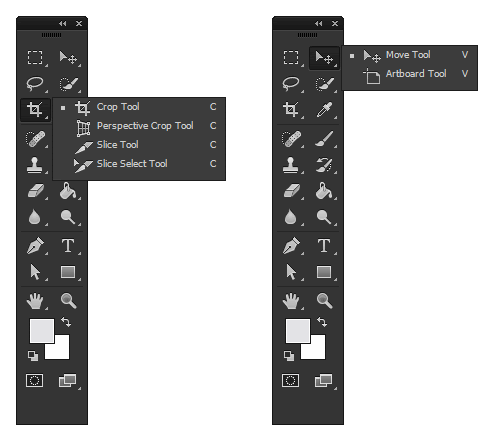Open screen mode options in right toolbar
Image resolution: width=492 pixels, height=438 pixels.
324,380
